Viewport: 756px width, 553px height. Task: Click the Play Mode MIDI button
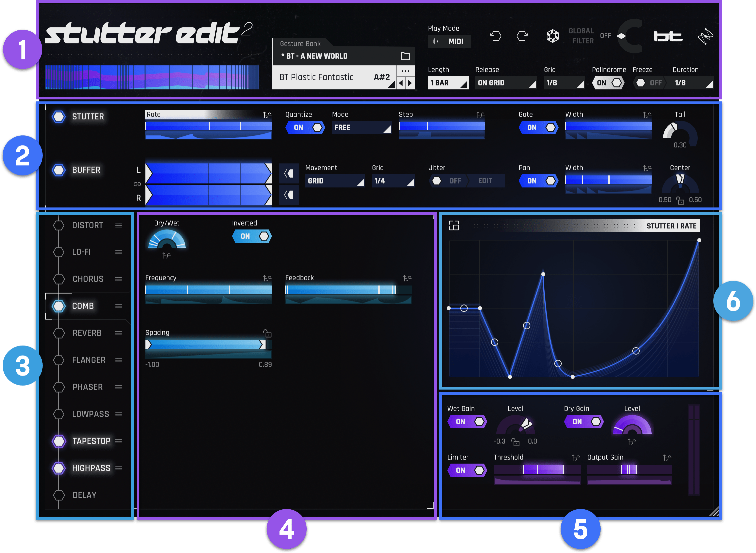[x=449, y=41]
